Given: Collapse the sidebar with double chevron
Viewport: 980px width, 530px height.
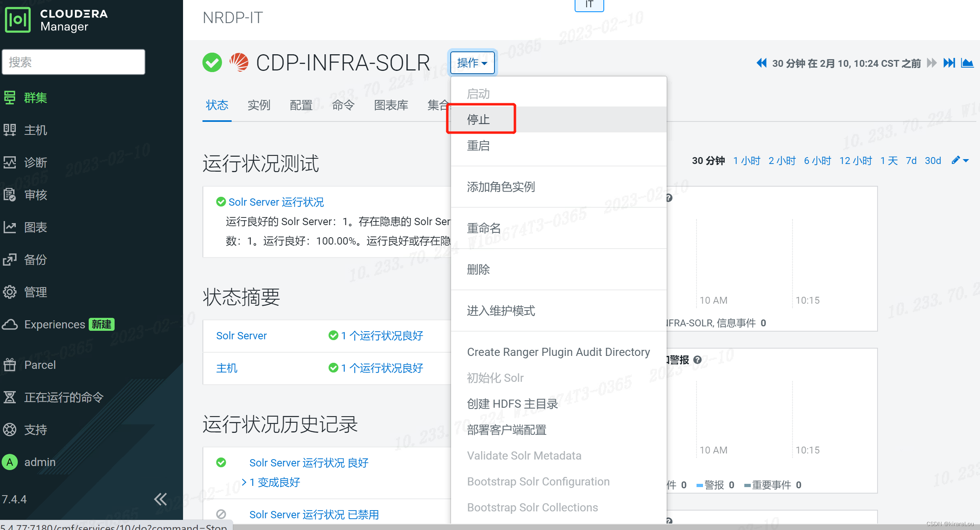Looking at the screenshot, I should point(160,499).
